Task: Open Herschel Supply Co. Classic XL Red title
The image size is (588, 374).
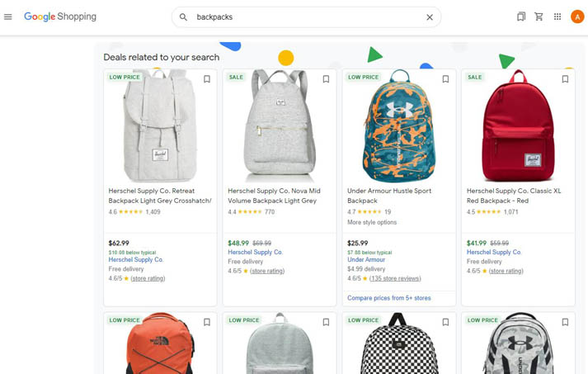Action: coord(514,196)
